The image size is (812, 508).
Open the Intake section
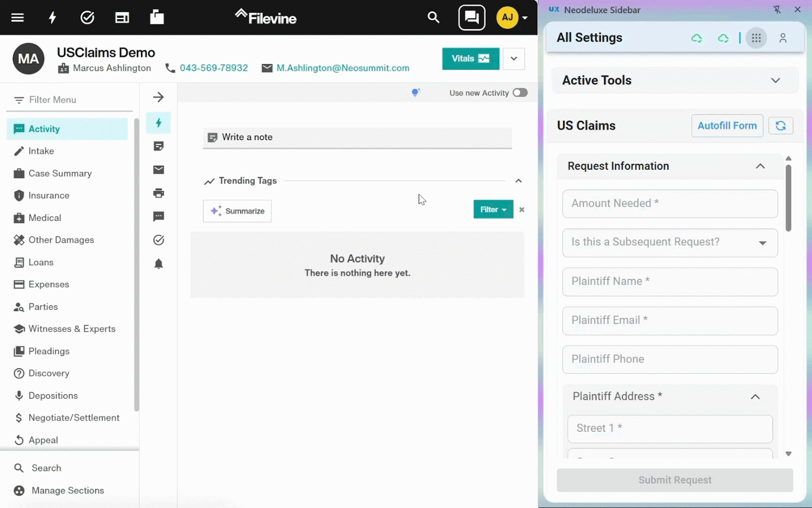click(x=67, y=151)
